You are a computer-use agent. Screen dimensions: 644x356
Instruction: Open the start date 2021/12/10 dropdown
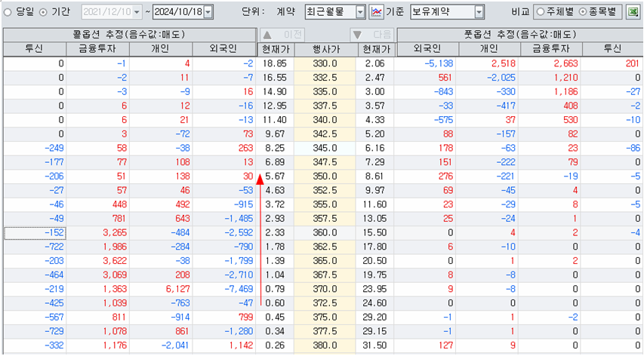[x=136, y=12]
